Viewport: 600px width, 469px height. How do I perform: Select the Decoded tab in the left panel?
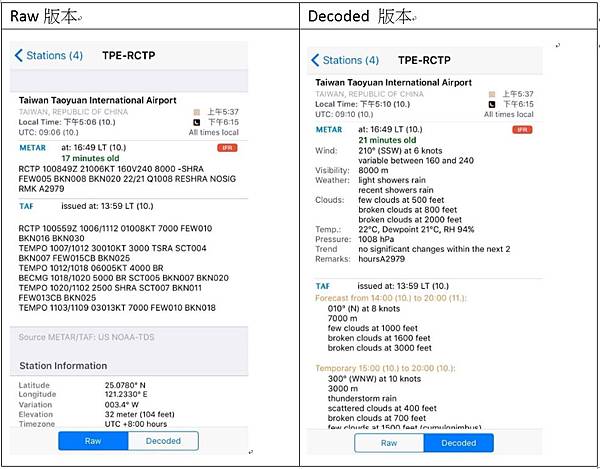[x=163, y=441]
